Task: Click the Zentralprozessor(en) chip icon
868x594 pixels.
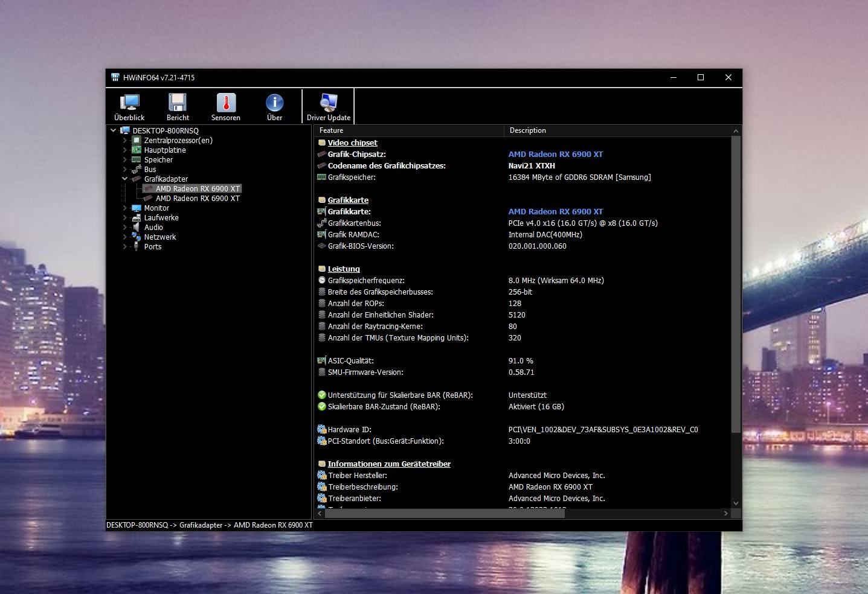Action: 137,140
